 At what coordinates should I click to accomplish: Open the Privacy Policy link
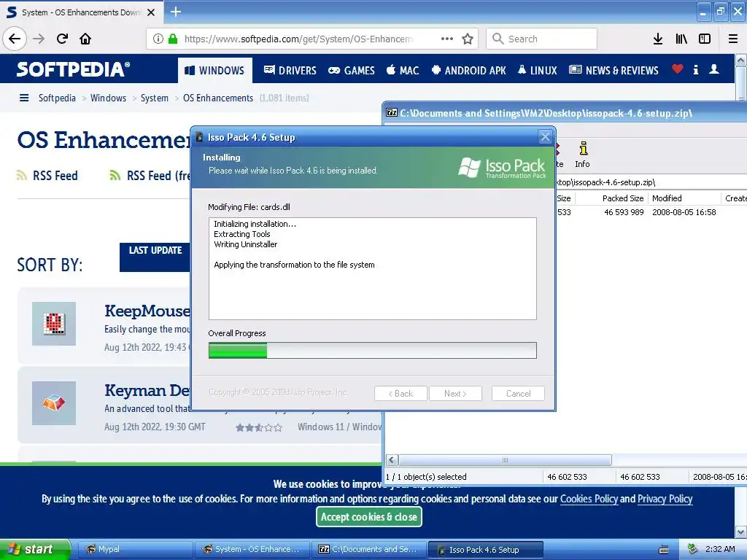665,499
